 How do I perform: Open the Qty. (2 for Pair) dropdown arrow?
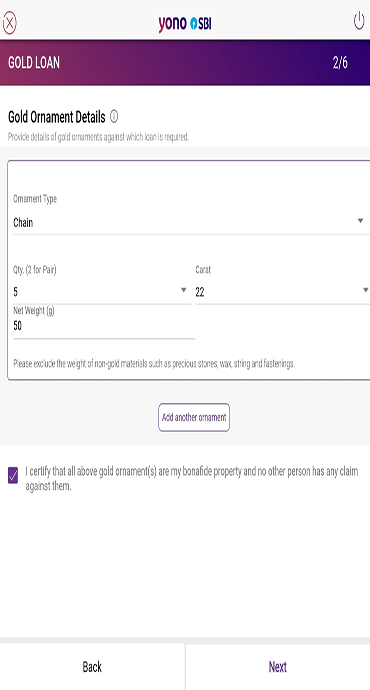coord(183,290)
